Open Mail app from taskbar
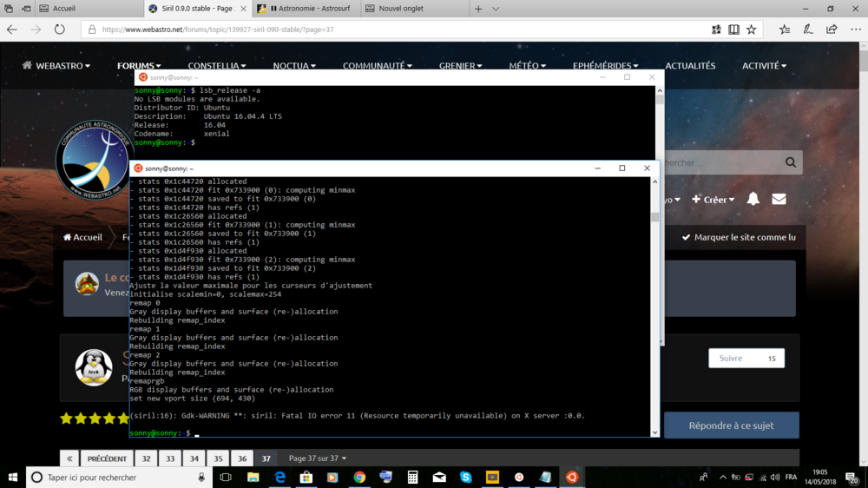The image size is (868, 488). pos(439,477)
